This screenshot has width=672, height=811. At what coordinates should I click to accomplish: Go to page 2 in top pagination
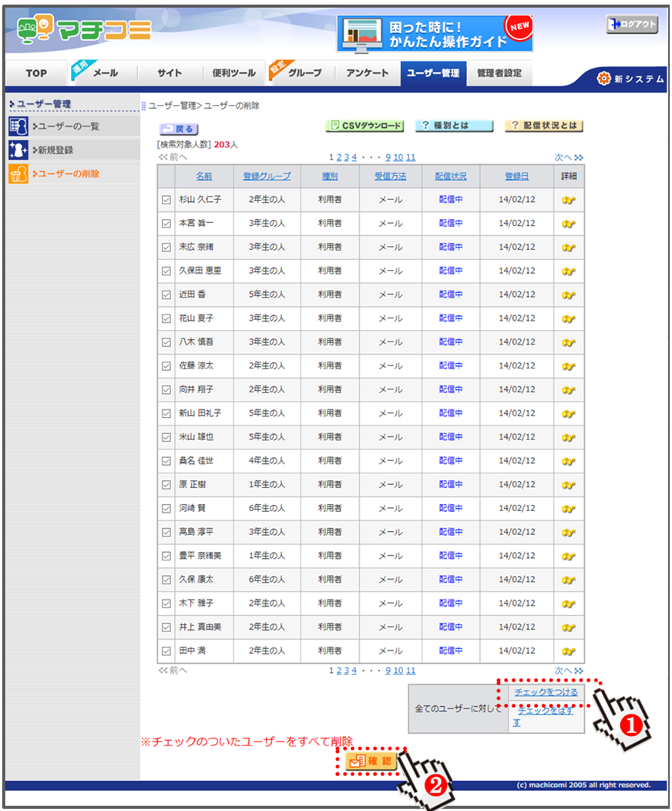pos(338,157)
